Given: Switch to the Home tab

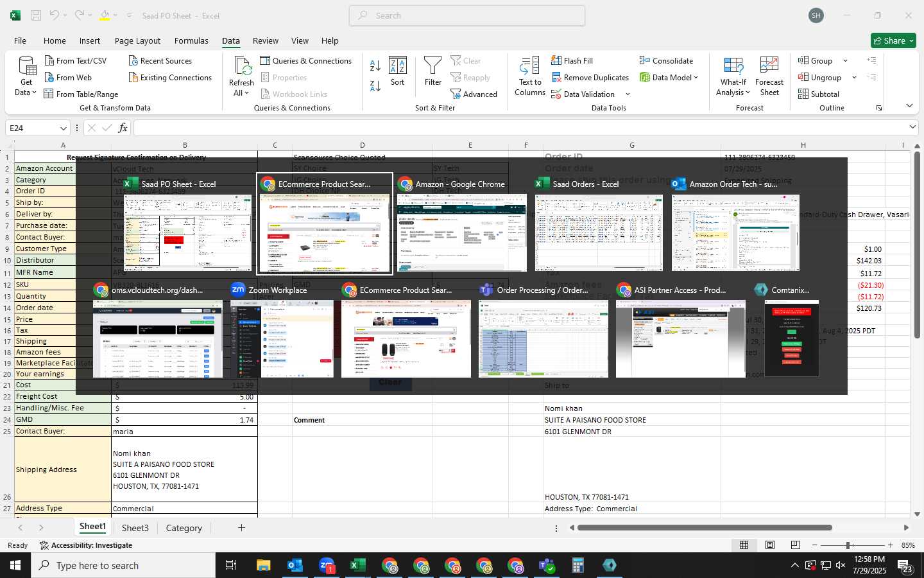Looking at the screenshot, I should tap(55, 40).
